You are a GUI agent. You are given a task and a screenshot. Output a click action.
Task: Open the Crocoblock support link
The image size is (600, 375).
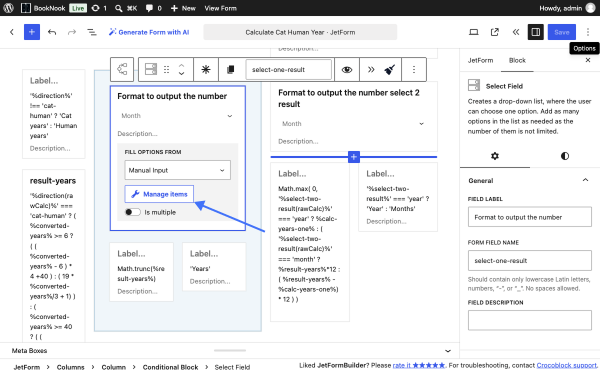click(566, 365)
